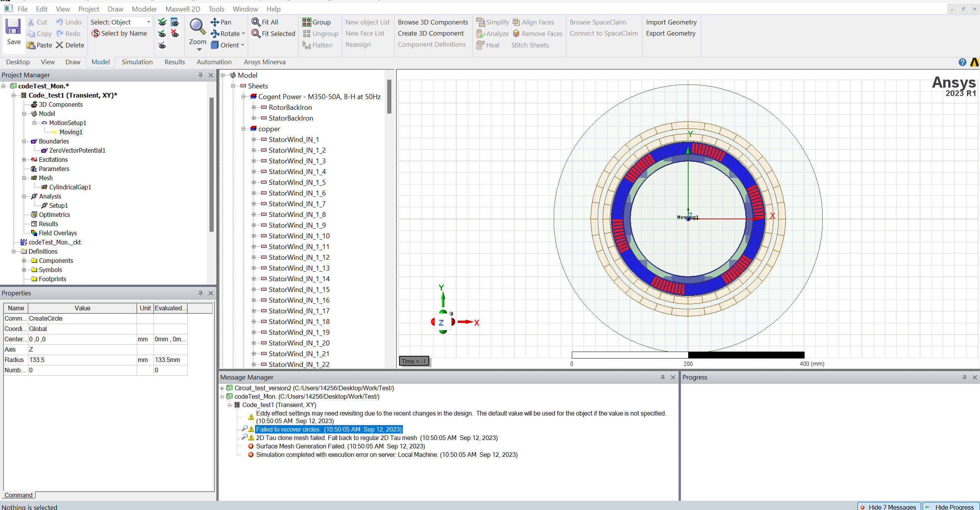The width and height of the screenshot is (980, 510).
Task: Activate the Pan tool
Action: [x=215, y=22]
